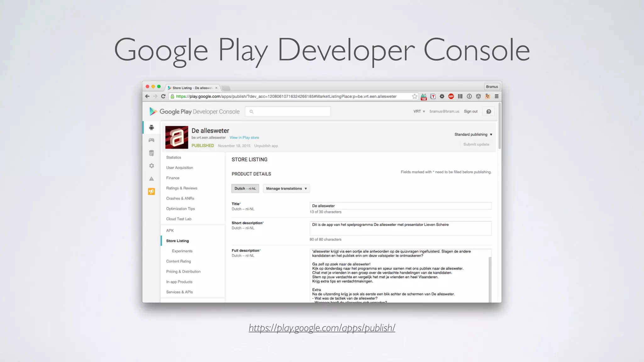Open Game services controller icon
Image resolution: width=644 pixels, height=362 pixels.
pos(152,140)
